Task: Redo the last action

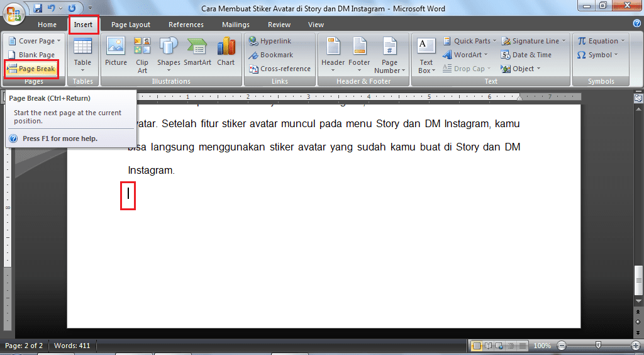Action: [x=72, y=8]
